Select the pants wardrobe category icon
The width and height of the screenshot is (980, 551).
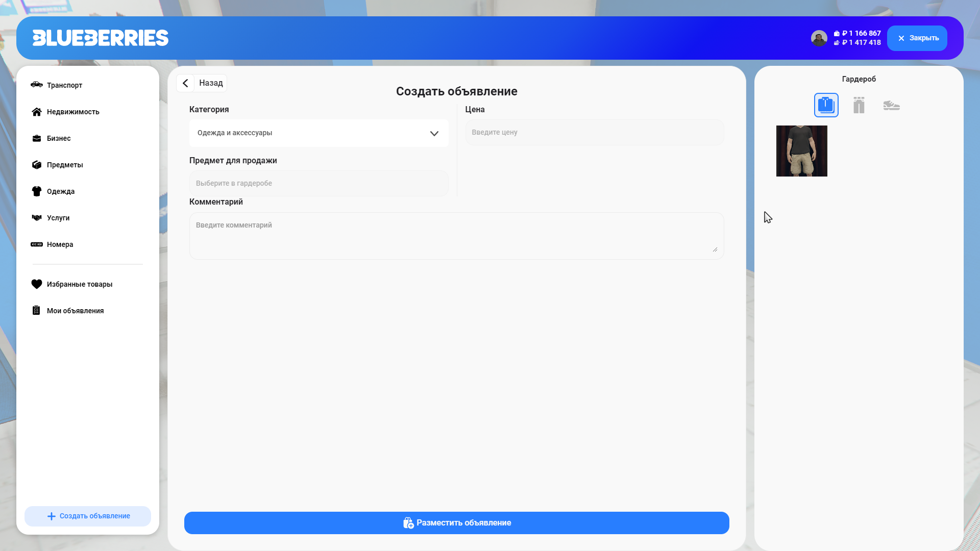tap(859, 105)
